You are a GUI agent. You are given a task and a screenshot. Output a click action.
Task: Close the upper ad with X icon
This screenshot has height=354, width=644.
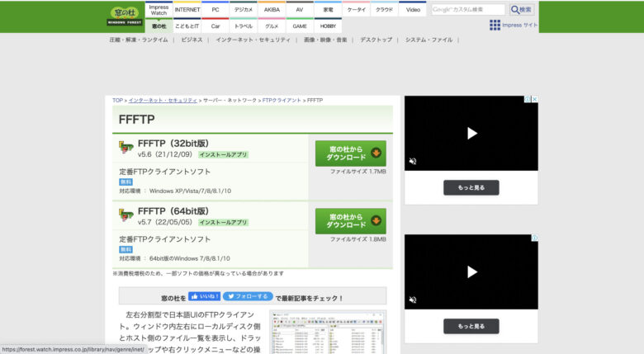pyautogui.click(x=535, y=99)
